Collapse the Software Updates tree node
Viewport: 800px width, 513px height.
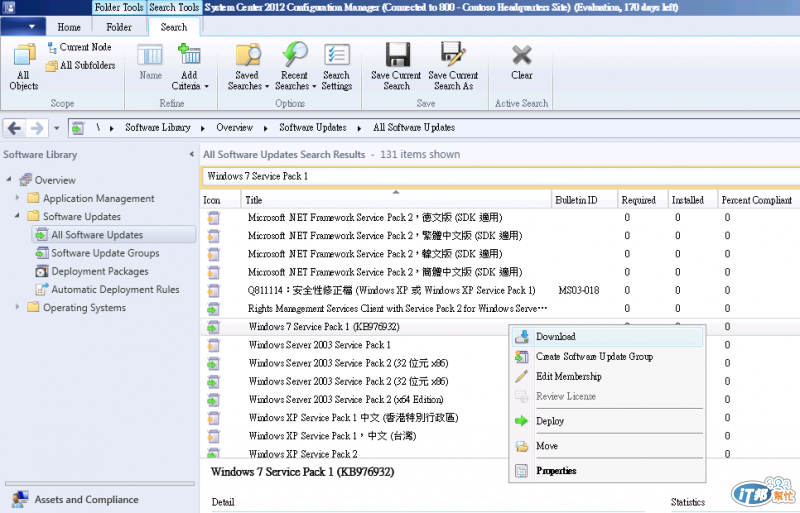[x=17, y=216]
